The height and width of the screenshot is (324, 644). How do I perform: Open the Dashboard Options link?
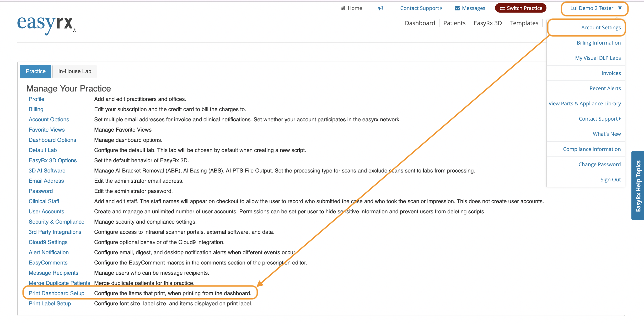[x=52, y=140]
